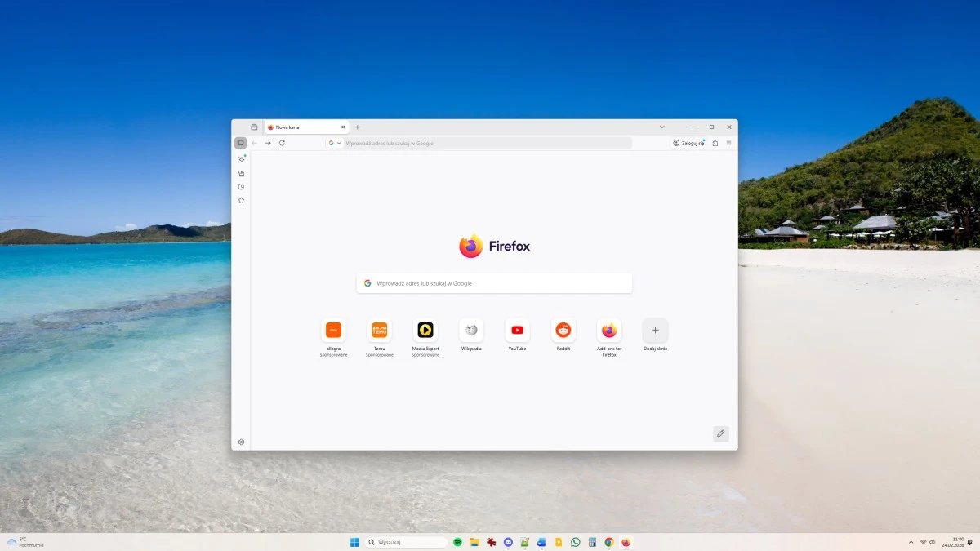Select the YouTube shortcut icon
The image size is (980, 551).
point(517,330)
